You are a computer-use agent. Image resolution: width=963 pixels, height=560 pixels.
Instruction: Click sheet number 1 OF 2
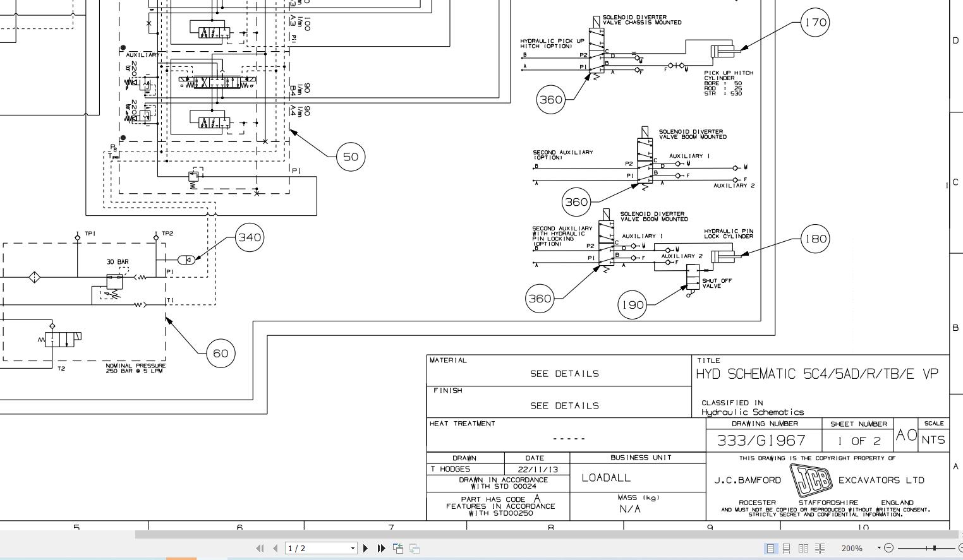click(x=859, y=441)
